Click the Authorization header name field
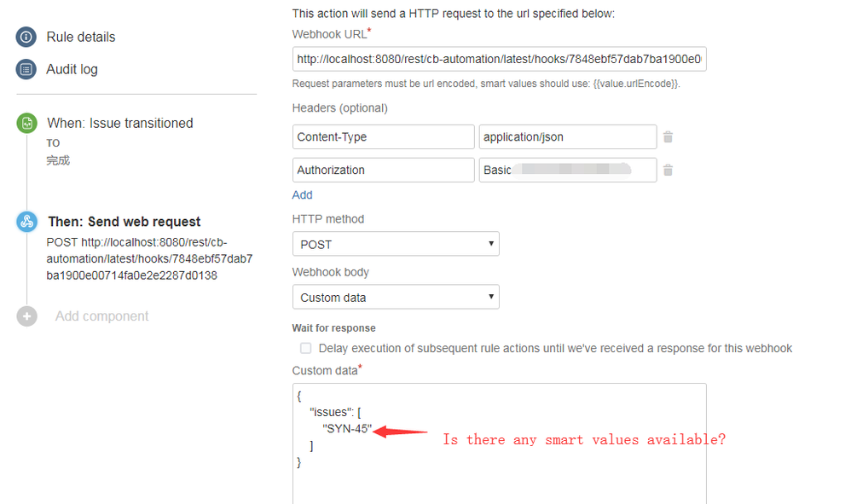Viewport: 851px width, 504px height. (383, 170)
